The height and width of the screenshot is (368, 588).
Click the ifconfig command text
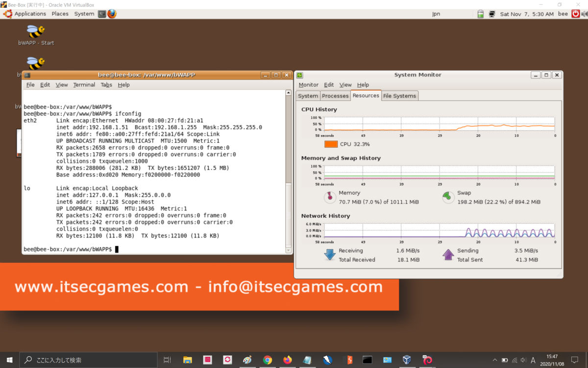tap(128, 113)
